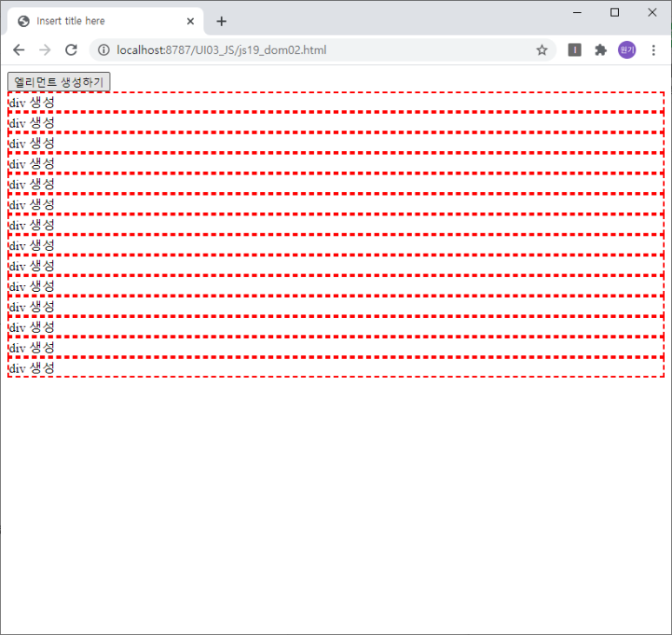Open the Extensions puzzle menu
Screen dimensions: 672x635
(x=601, y=50)
